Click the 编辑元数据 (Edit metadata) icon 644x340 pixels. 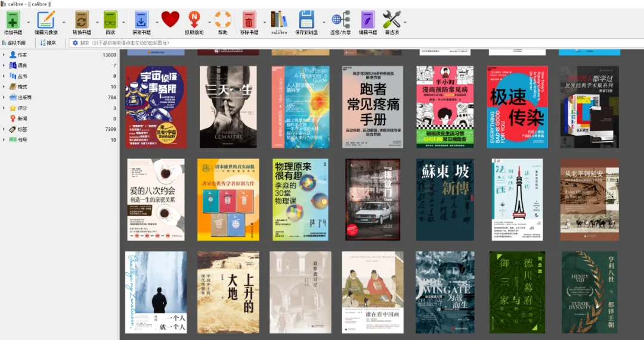(46, 19)
